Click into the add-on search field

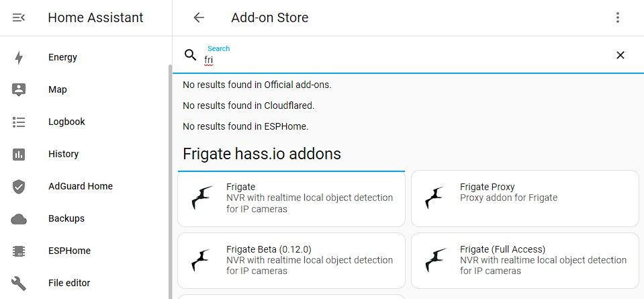pyautogui.click(x=403, y=59)
